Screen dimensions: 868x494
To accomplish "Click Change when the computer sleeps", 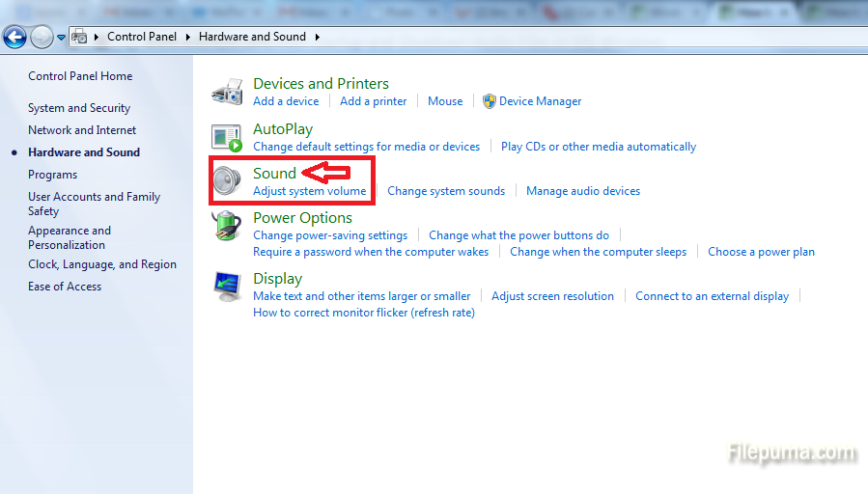I will click(598, 252).
